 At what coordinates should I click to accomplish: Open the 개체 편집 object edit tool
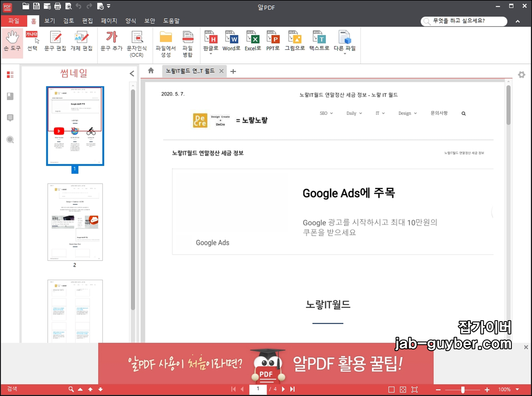81,41
